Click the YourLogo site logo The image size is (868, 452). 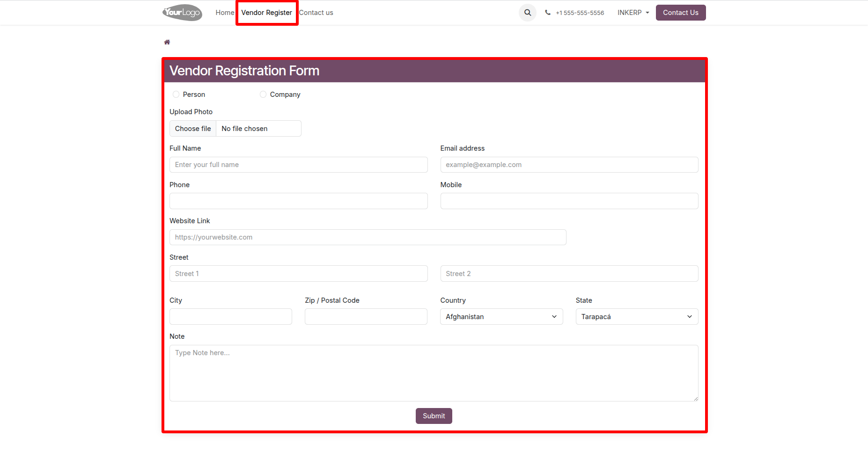(x=182, y=13)
